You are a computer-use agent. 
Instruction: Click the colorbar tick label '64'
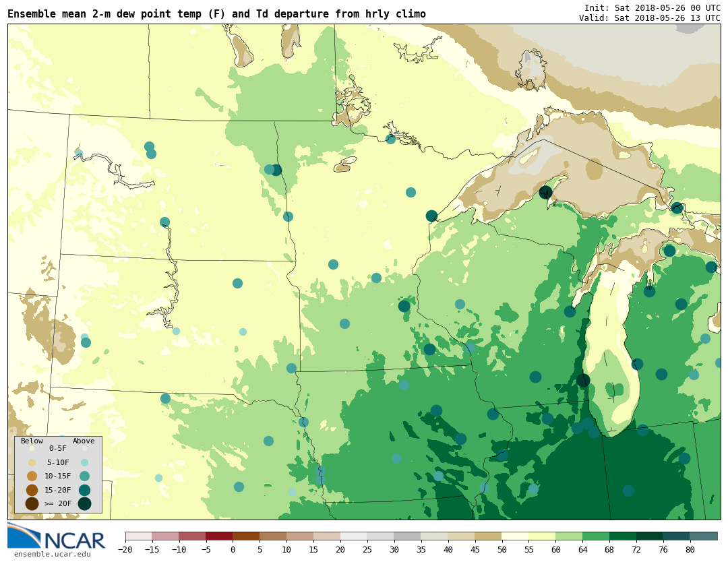click(x=582, y=550)
